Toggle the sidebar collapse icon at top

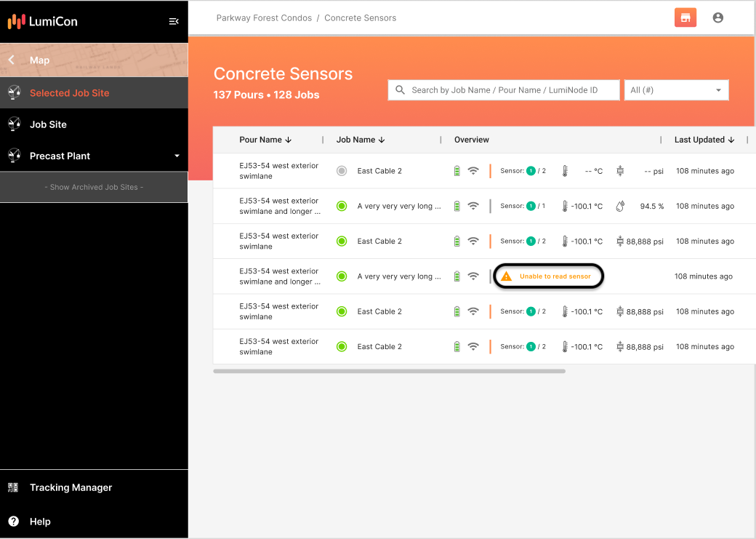173,21
